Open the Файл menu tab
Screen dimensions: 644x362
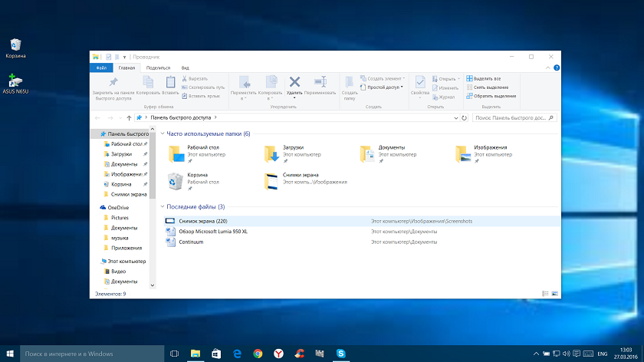click(x=101, y=67)
